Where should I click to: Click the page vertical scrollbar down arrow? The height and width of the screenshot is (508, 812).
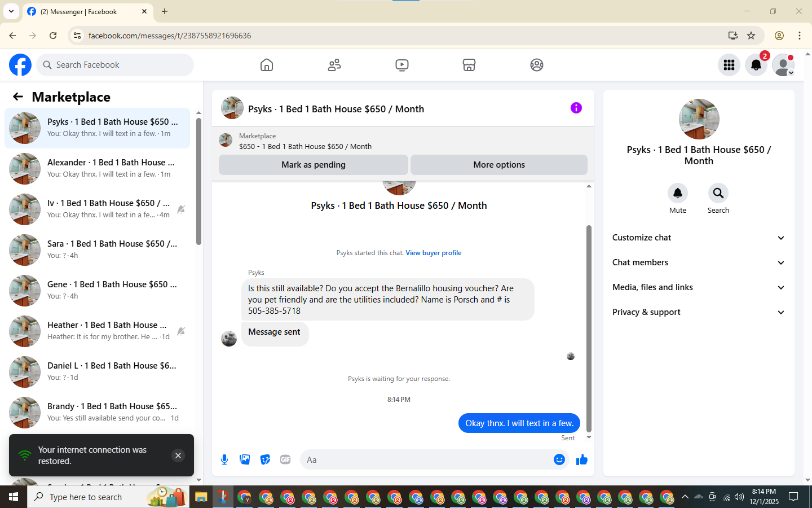pos(808,480)
